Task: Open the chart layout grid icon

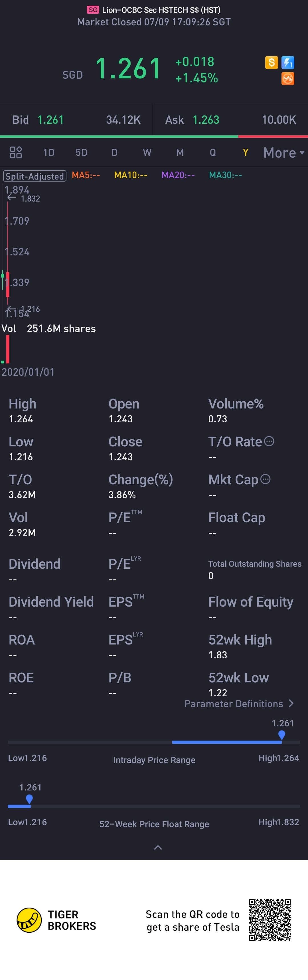Action: 16,153
